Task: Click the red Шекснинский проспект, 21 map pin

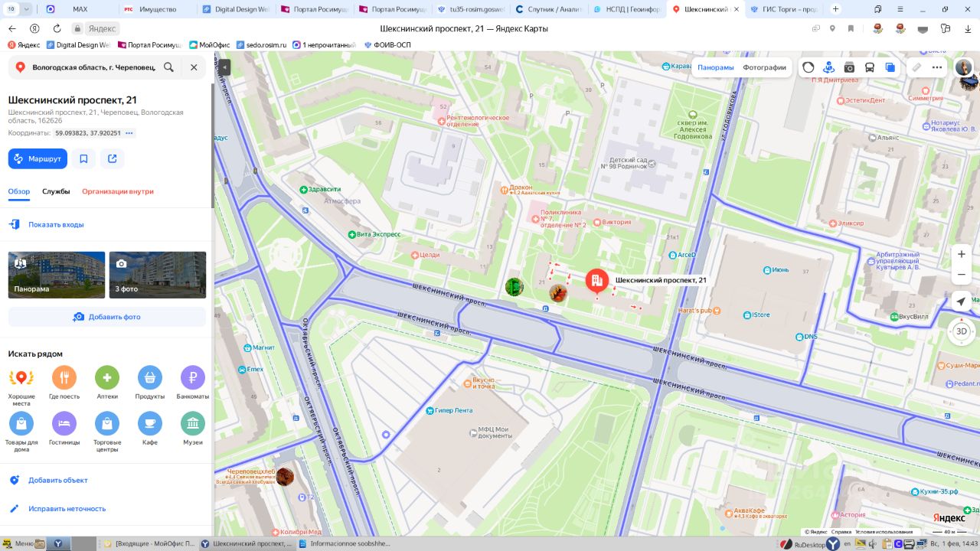Action: (x=597, y=282)
